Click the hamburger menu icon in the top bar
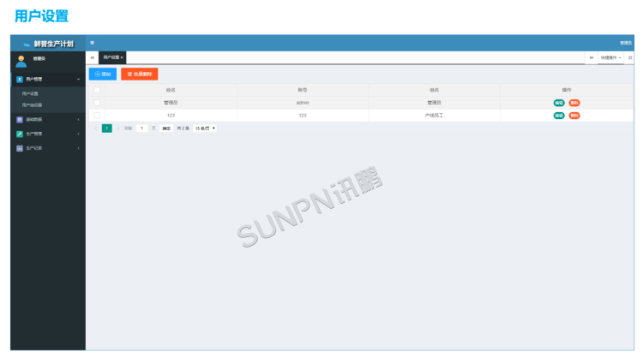643x364 pixels. click(x=92, y=42)
